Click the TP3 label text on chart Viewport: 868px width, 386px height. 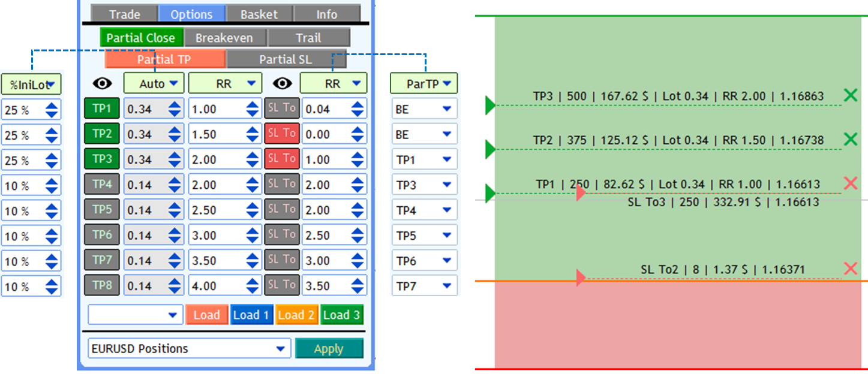coord(678,96)
